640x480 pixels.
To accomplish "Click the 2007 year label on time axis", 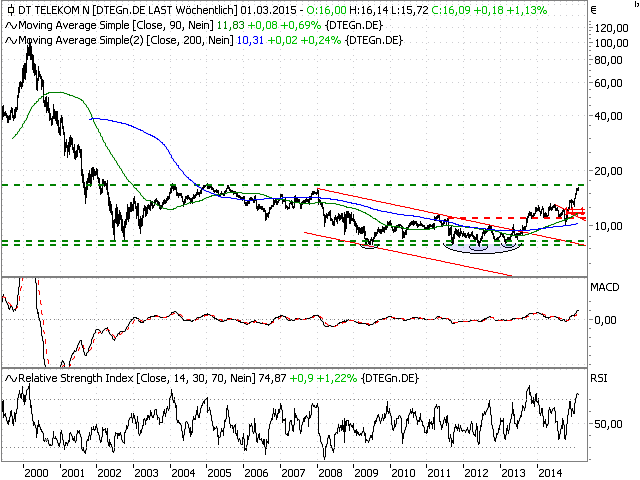I will pos(293,473).
